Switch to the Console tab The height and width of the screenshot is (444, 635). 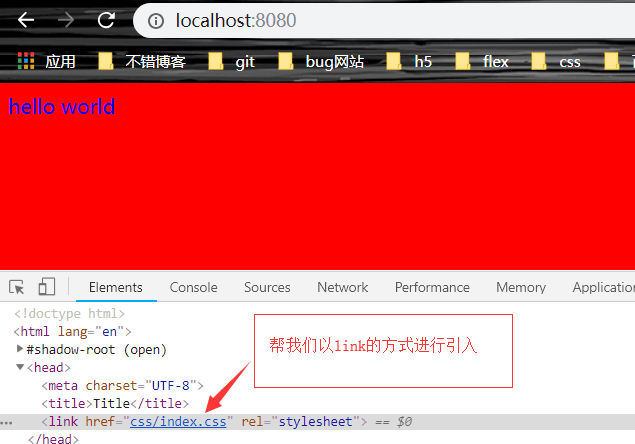pos(193,287)
